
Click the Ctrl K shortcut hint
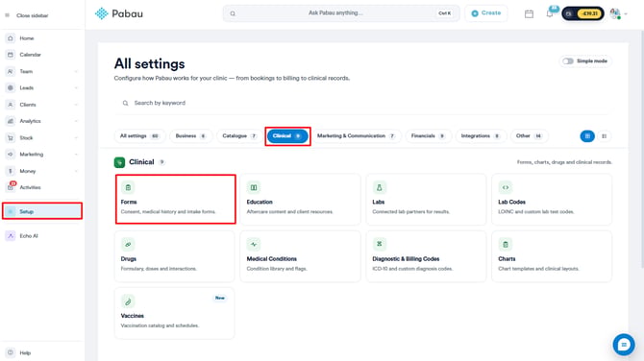tap(444, 13)
